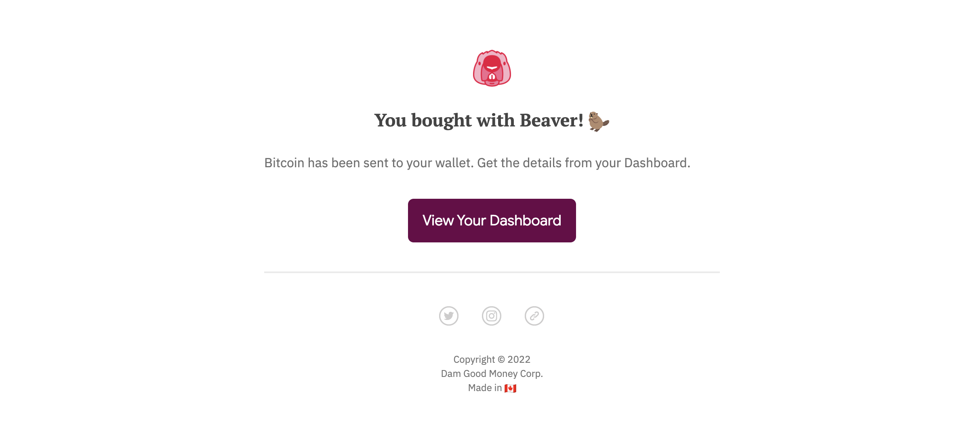Screen dimensions: 980x425
Task: Click the Canadian flag emoji
Action: (x=511, y=388)
